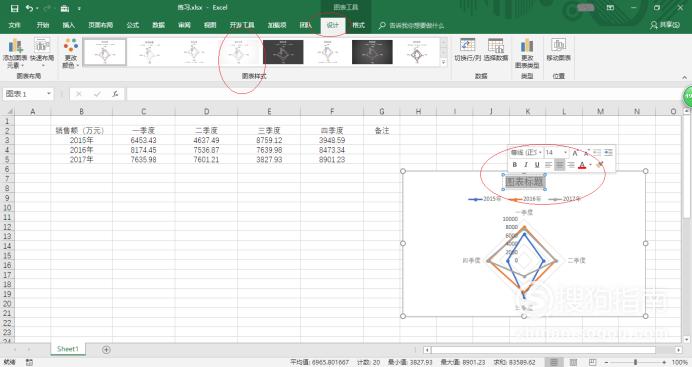Select the Sheet1 tab

[x=68, y=349]
